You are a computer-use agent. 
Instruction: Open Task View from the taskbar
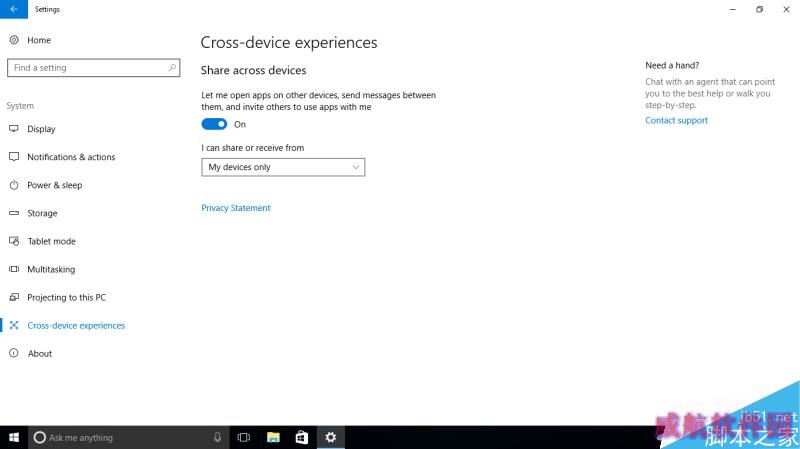pyautogui.click(x=244, y=437)
